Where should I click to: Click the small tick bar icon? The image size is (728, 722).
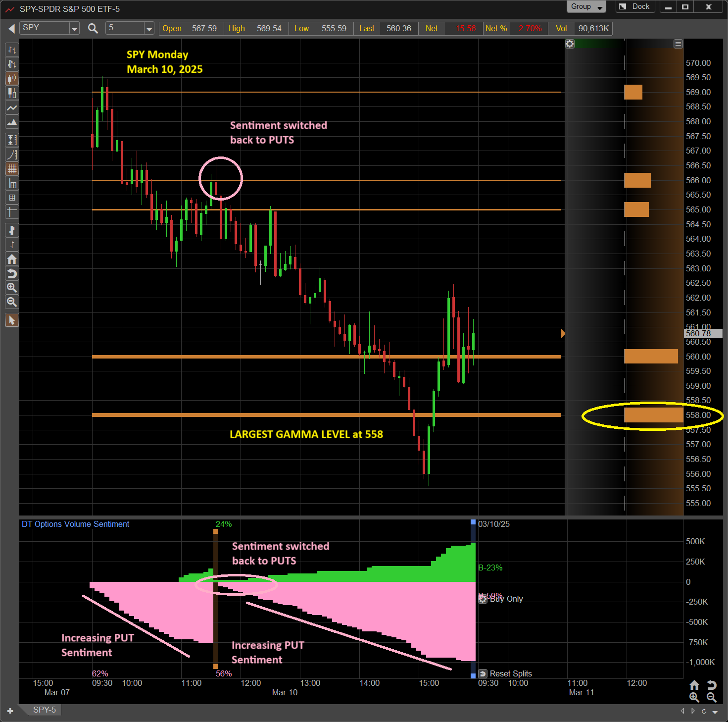click(12, 245)
